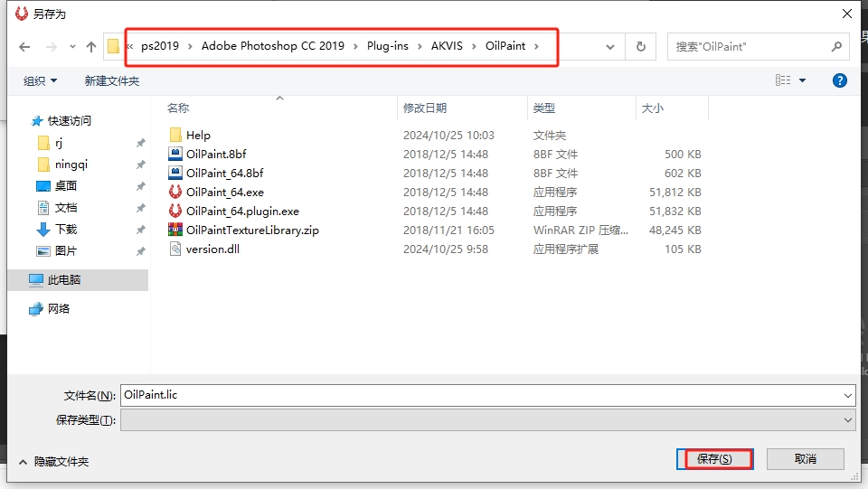868x489 pixels.
Task: Sort files by 大小 column
Action: [x=652, y=108]
